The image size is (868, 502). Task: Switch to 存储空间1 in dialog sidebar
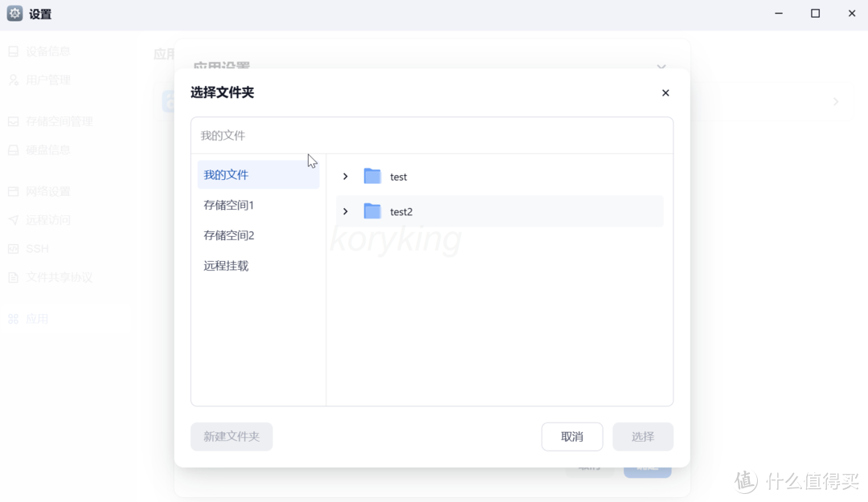(228, 205)
